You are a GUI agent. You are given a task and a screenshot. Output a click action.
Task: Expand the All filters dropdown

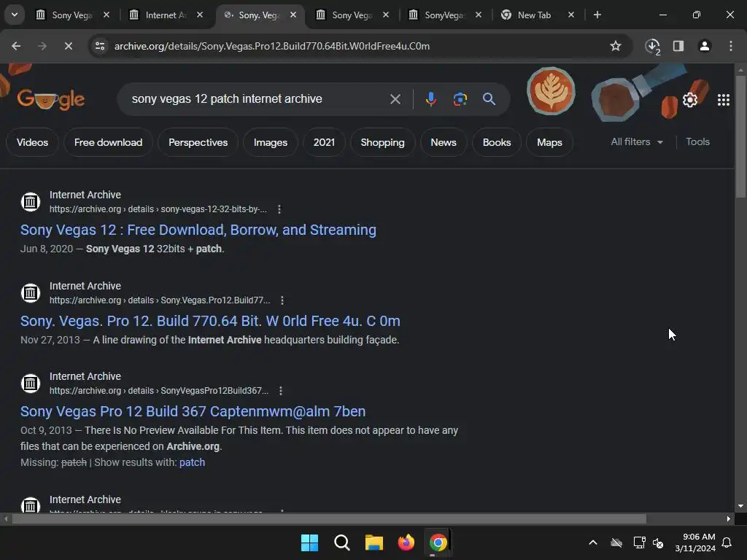[637, 142]
